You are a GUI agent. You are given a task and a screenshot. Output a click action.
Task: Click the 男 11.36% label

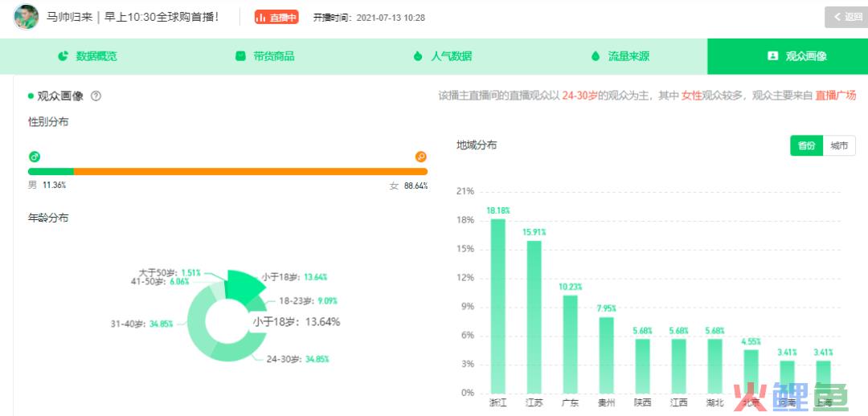[x=47, y=186]
